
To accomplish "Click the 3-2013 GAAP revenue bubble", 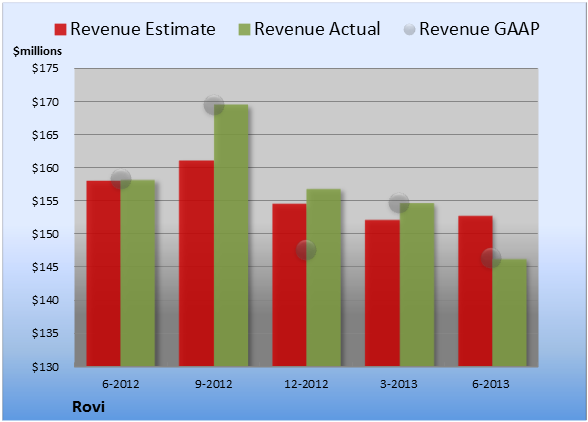I will (399, 203).
